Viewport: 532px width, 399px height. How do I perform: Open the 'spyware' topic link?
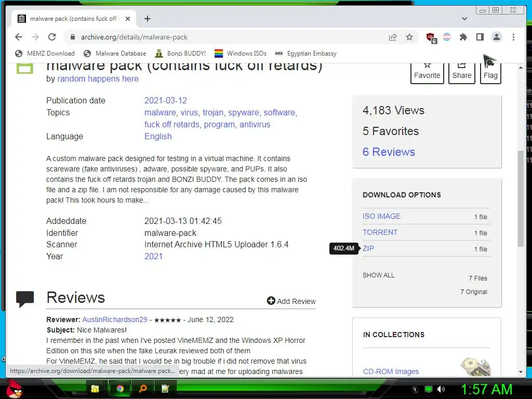tap(243, 112)
